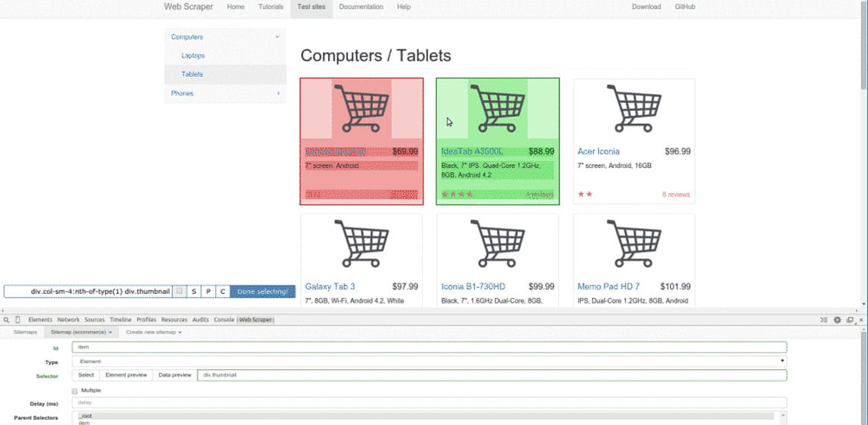
Task: Open the Memo Pad HD 7 product link
Action: pyautogui.click(x=608, y=286)
